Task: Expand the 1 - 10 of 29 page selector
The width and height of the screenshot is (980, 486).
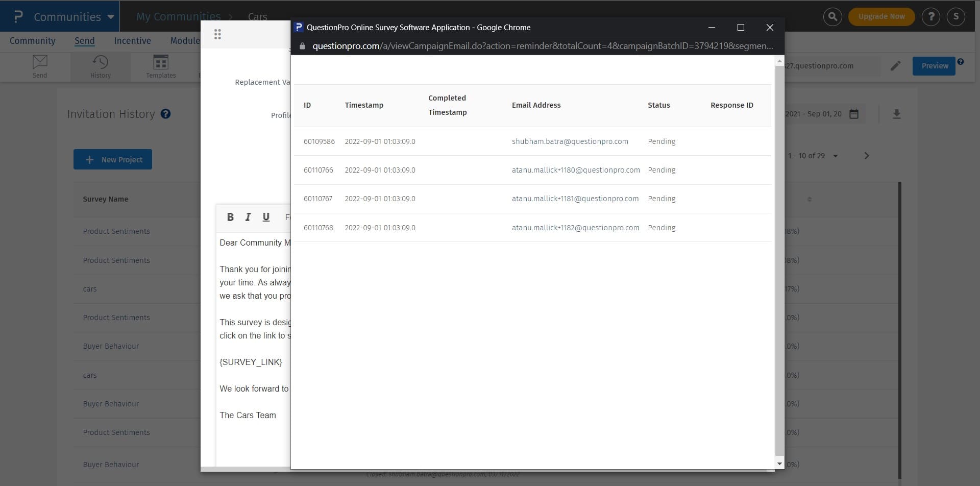Action: coord(836,156)
